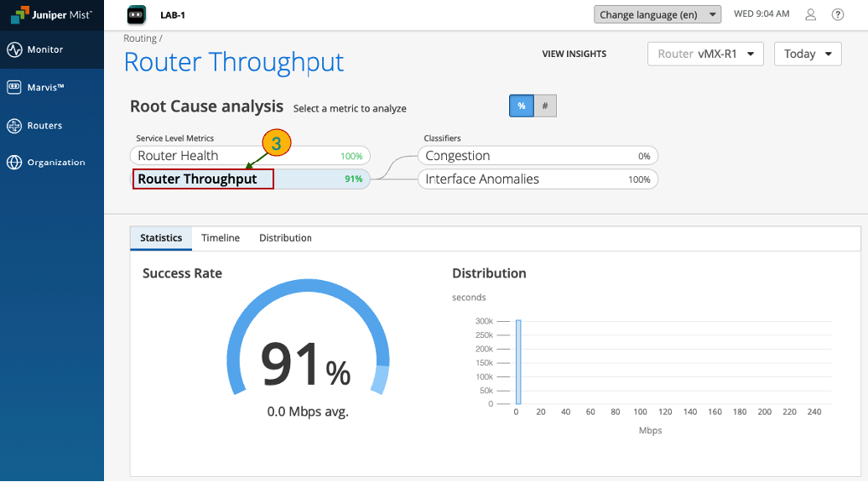Image resolution: width=868 pixels, height=482 pixels.
Task: Open the Change language dropdown
Action: pos(657,14)
